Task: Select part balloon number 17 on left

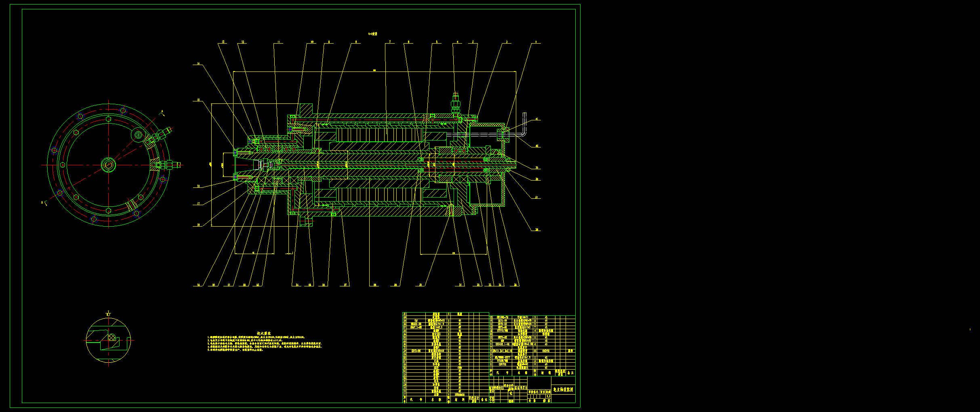Action: pyautogui.click(x=198, y=204)
